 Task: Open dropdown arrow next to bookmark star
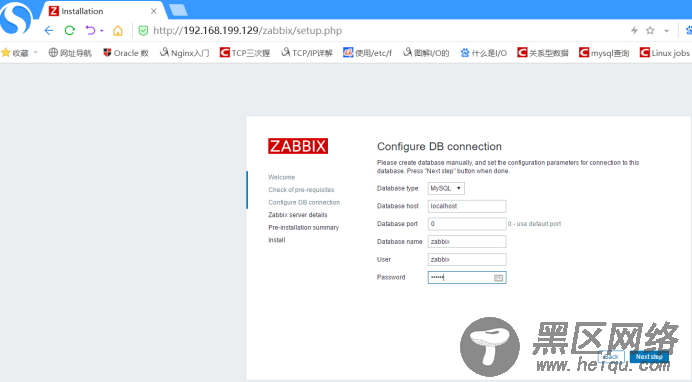[666, 31]
